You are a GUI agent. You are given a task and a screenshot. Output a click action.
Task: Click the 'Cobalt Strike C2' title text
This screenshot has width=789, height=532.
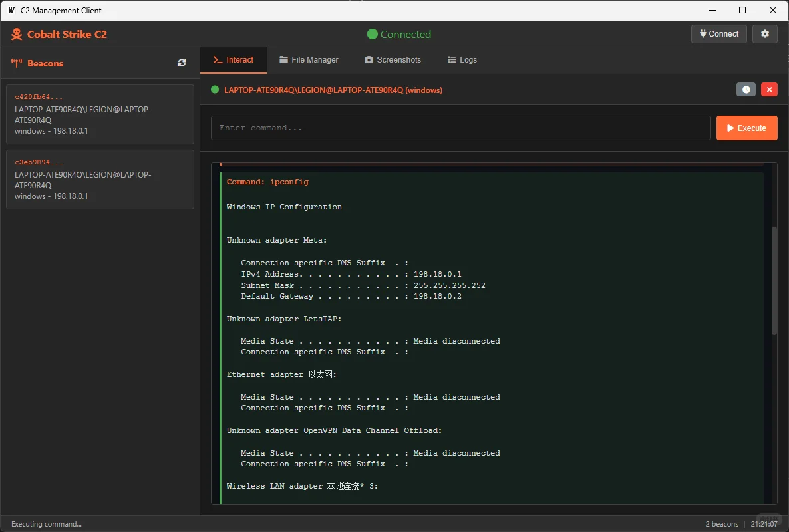pyautogui.click(x=67, y=34)
